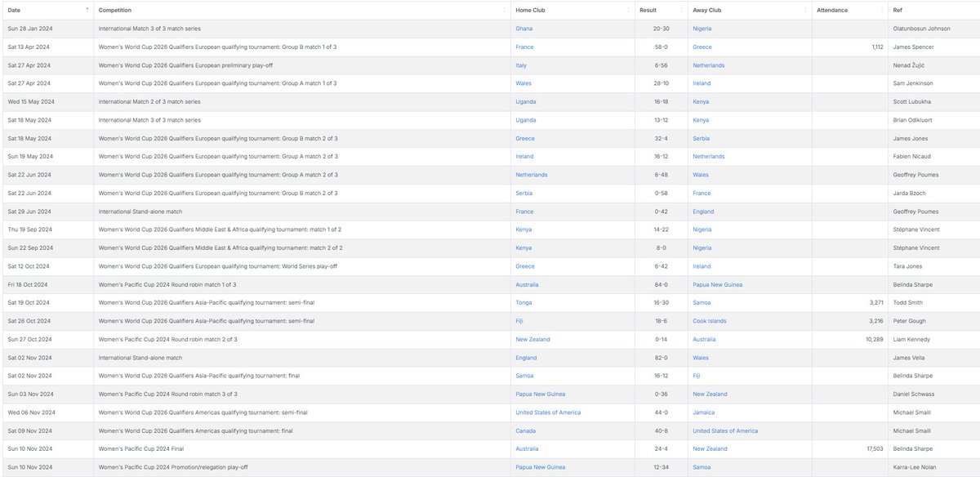The width and height of the screenshot is (980, 477).
Task: Open New Zealand home link in 27 Oct row
Action: coord(532,339)
